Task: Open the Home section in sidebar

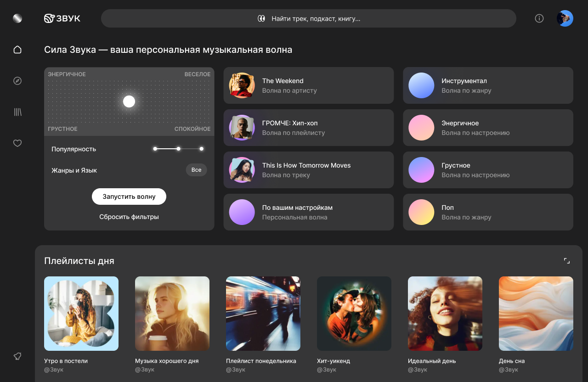Action: coord(17,50)
